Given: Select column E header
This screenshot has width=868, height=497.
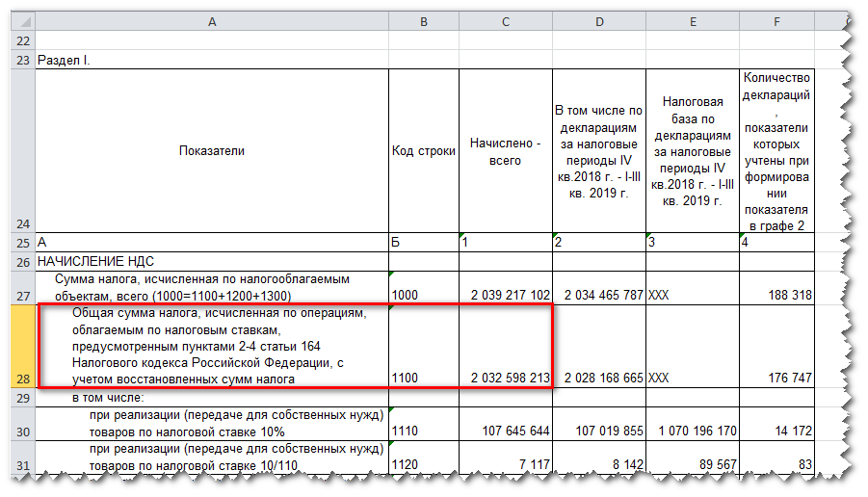Looking at the screenshot, I should (693, 21).
